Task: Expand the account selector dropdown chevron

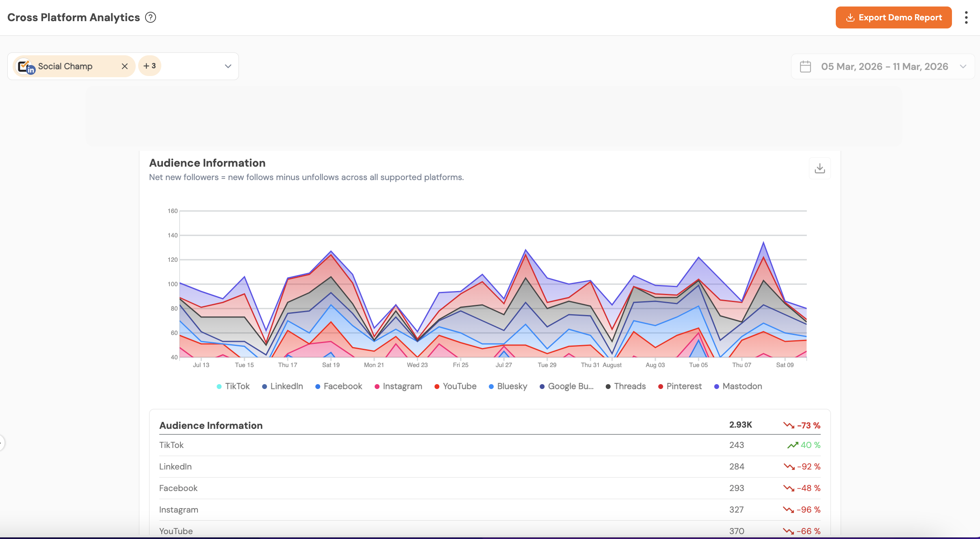Action: 228,66
